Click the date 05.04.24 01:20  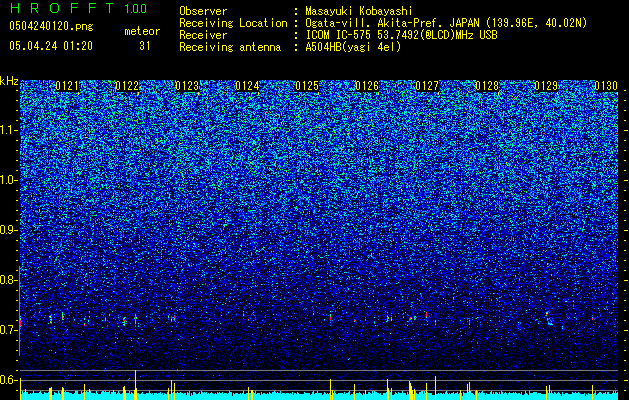[x=51, y=45]
